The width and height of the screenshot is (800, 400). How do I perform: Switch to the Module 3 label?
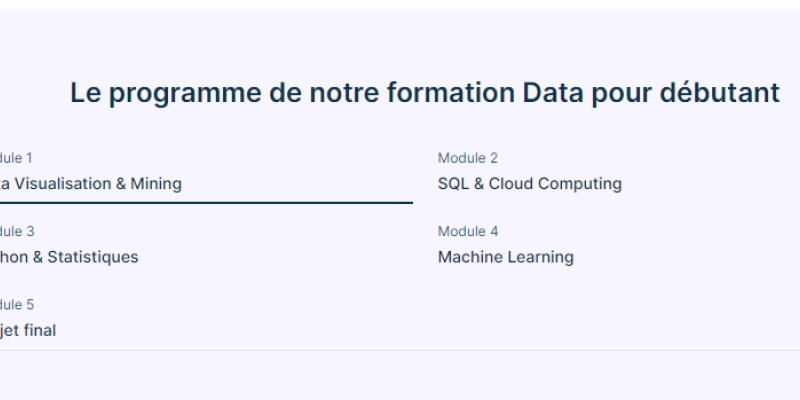[16, 232]
